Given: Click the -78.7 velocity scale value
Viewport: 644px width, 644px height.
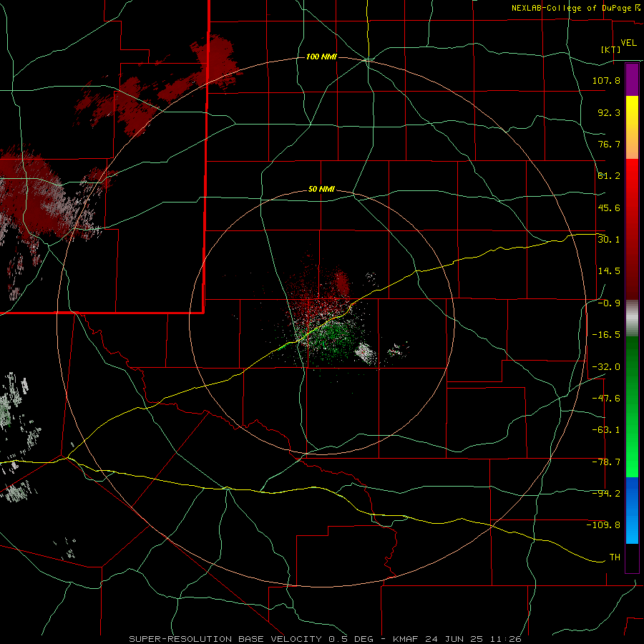Looking at the screenshot, I should [606, 462].
